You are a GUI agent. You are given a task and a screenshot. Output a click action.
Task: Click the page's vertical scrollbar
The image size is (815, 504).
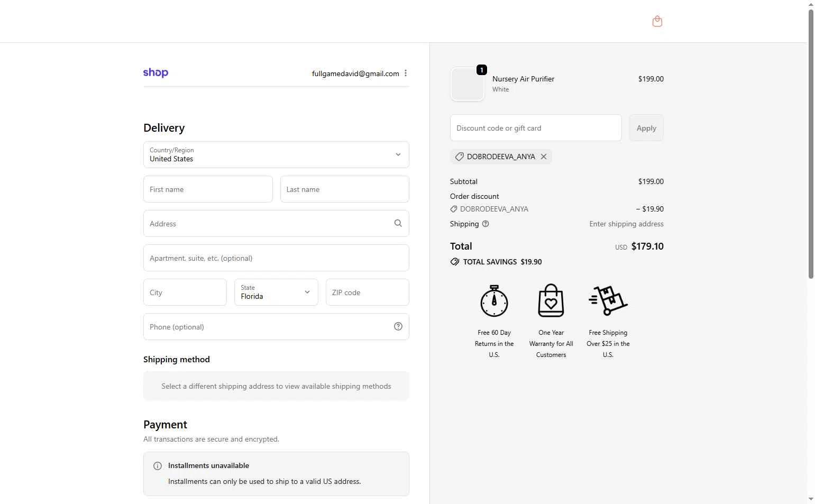tap(811, 143)
